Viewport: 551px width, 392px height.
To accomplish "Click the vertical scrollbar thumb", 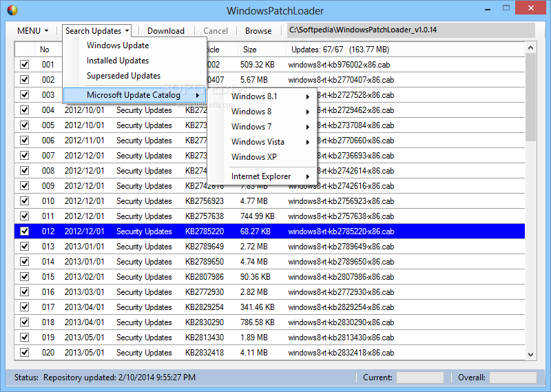I will point(530,97).
